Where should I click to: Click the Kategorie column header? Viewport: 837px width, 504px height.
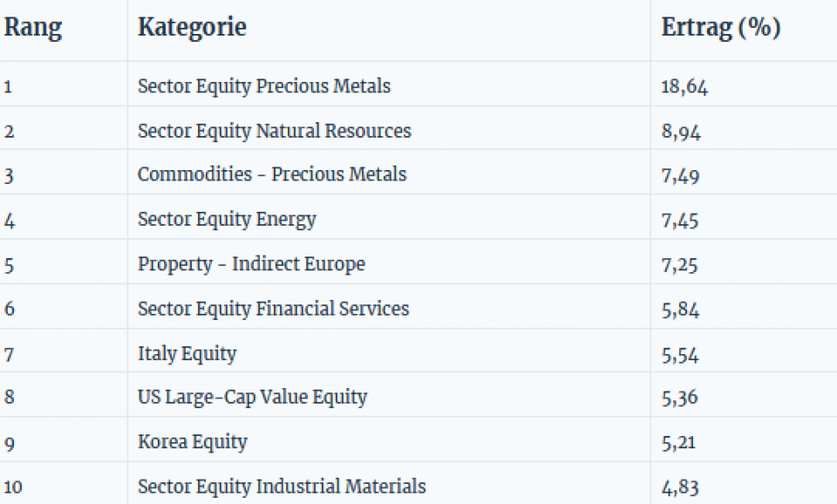tap(192, 28)
